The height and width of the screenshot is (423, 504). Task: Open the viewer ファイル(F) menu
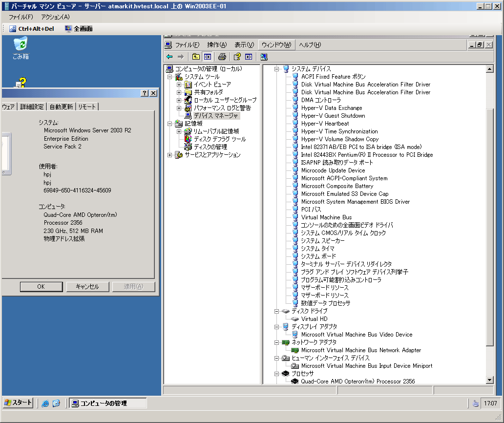click(x=21, y=17)
